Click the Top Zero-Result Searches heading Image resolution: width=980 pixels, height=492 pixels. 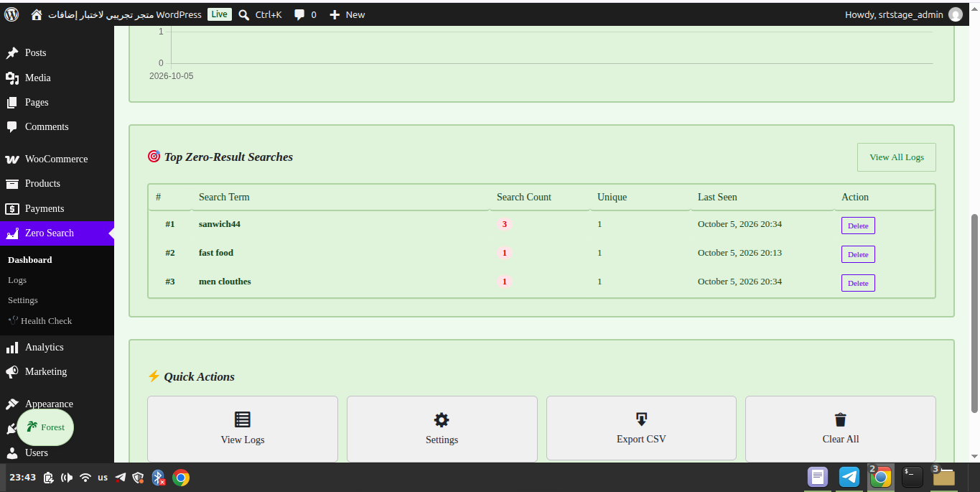[228, 157]
